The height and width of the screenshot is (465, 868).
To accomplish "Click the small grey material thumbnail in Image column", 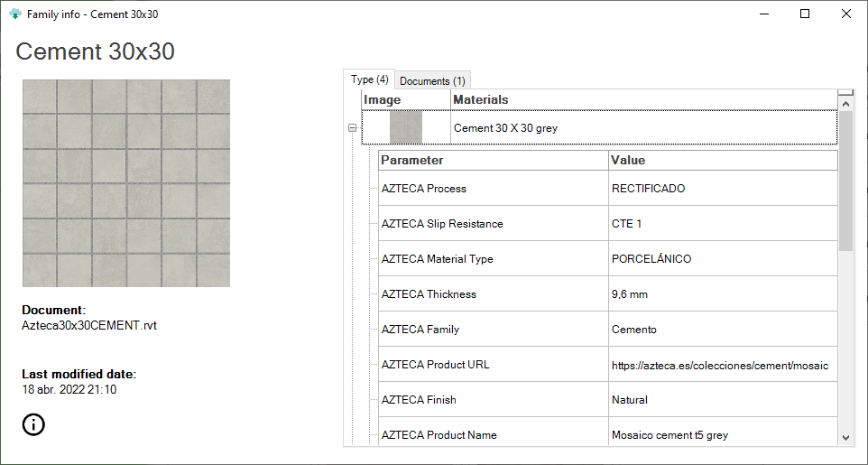I will [406, 127].
